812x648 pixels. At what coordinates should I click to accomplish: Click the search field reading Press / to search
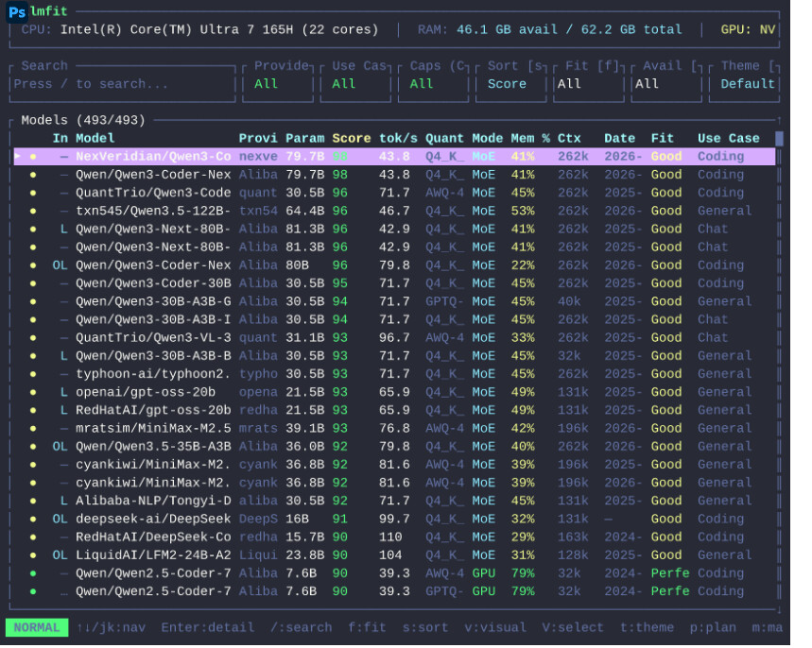click(x=122, y=84)
